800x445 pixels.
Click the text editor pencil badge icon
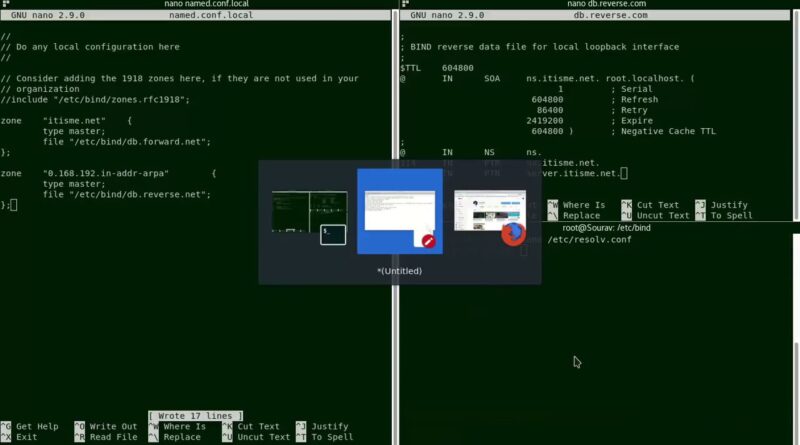tap(429, 241)
